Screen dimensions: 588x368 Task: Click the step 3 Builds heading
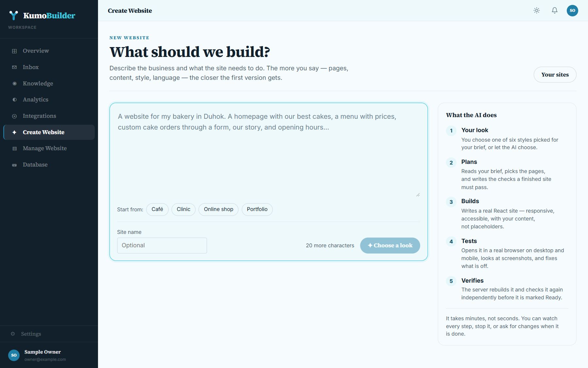tap(470, 201)
